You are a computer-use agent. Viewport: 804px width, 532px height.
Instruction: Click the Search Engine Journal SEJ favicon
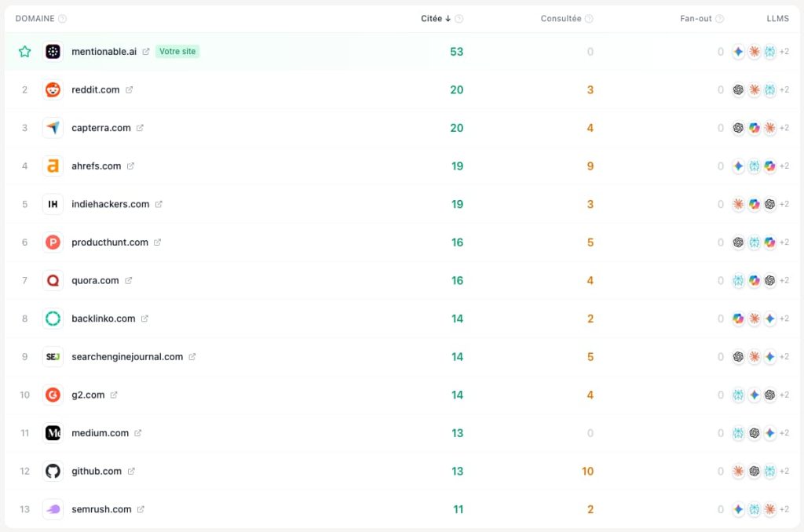53,357
